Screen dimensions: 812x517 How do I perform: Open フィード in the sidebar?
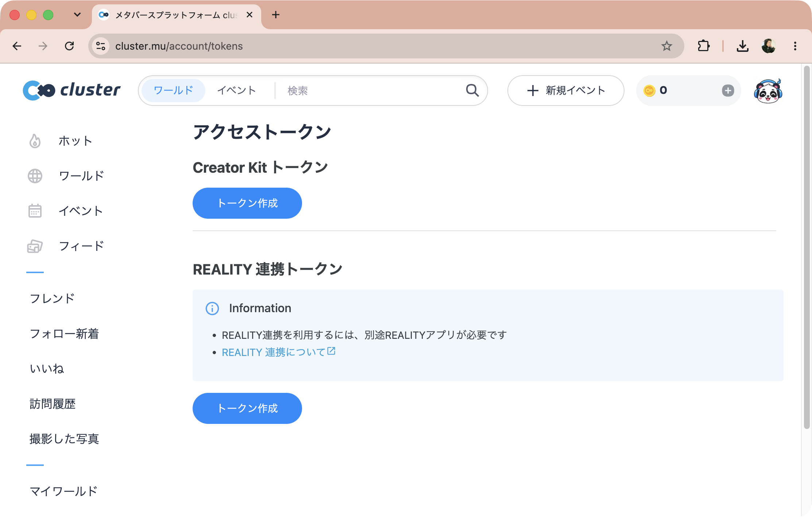point(82,246)
